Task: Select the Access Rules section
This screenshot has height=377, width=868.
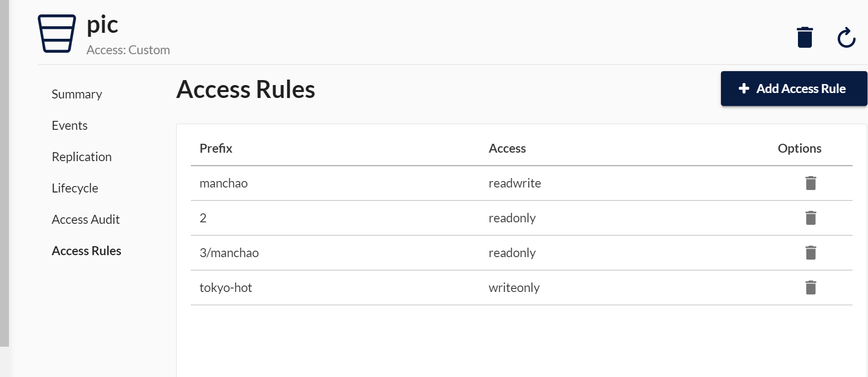Action: (x=86, y=251)
